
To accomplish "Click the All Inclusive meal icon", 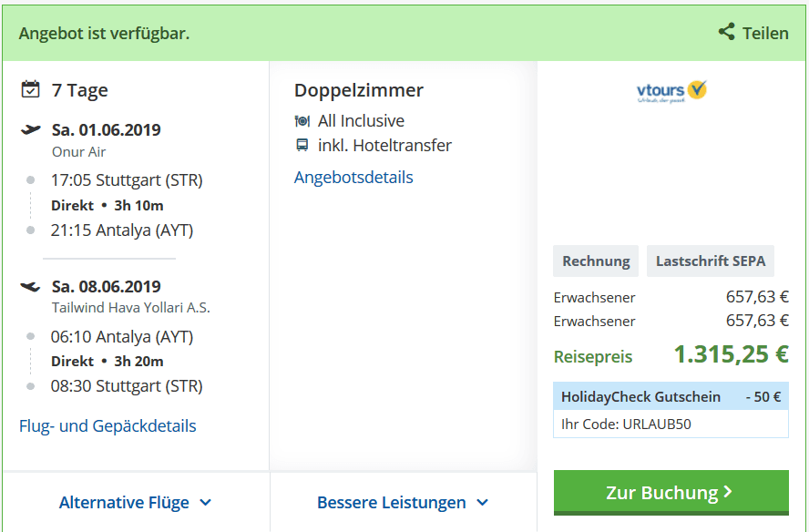I will click(x=302, y=121).
